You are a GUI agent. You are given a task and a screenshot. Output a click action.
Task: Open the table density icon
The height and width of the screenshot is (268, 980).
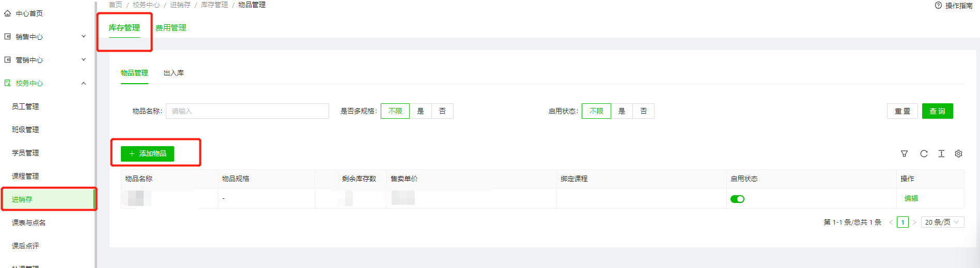coord(941,154)
